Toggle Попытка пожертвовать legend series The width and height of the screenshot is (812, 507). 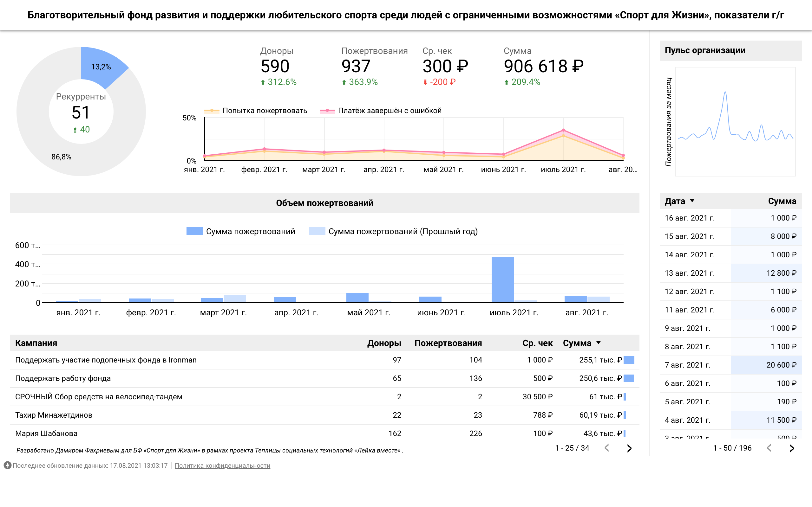[265, 111]
